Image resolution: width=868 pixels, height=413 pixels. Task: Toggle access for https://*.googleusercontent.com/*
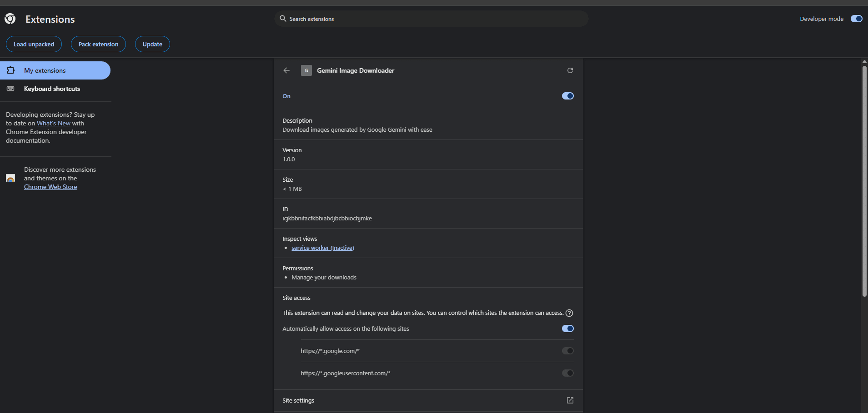pos(568,373)
